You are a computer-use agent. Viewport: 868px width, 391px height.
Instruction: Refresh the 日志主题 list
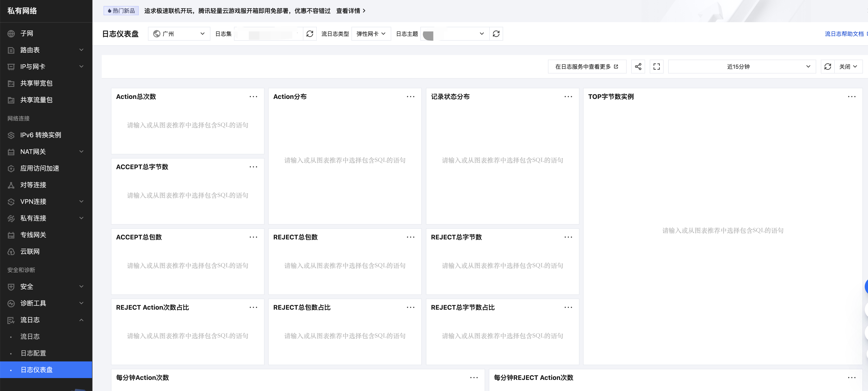(496, 34)
